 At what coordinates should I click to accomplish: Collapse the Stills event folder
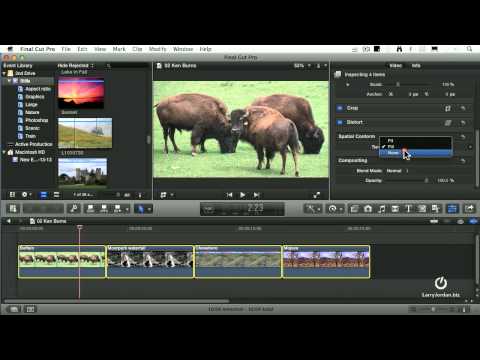point(9,81)
